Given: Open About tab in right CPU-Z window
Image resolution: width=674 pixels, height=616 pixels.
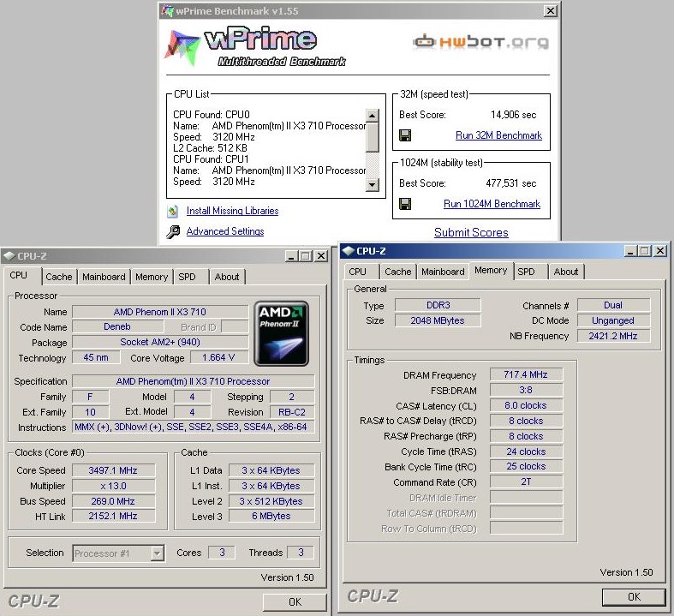Looking at the screenshot, I should click(566, 272).
